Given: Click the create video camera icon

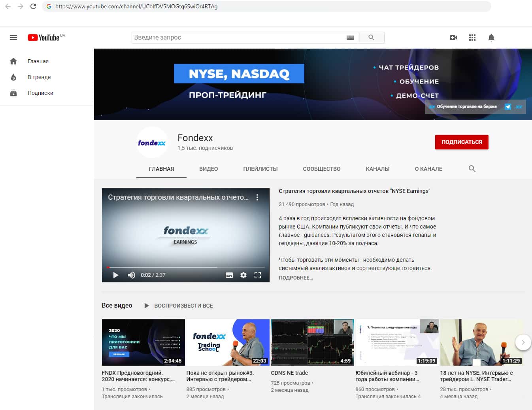Looking at the screenshot, I should click(453, 38).
